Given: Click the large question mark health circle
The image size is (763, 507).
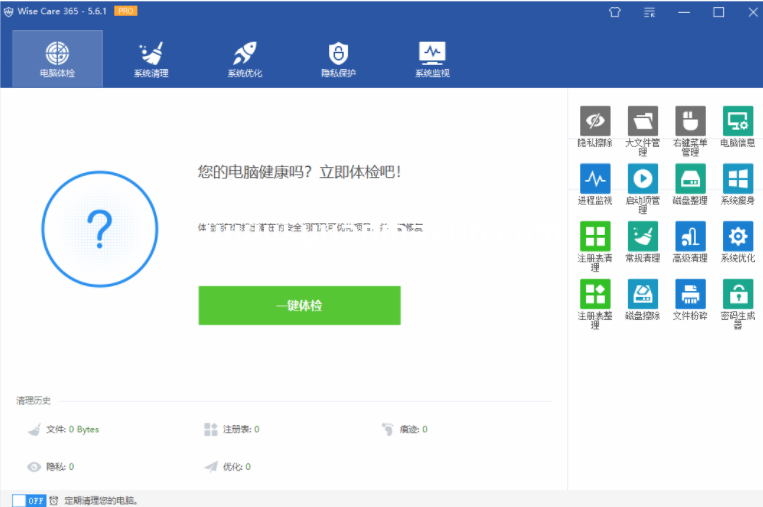Looking at the screenshot, I should click(x=100, y=229).
